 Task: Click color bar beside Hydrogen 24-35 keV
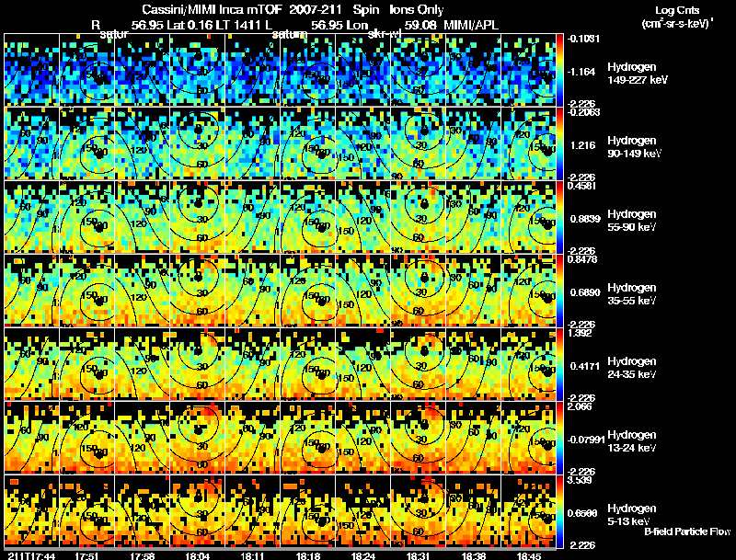pos(559,364)
